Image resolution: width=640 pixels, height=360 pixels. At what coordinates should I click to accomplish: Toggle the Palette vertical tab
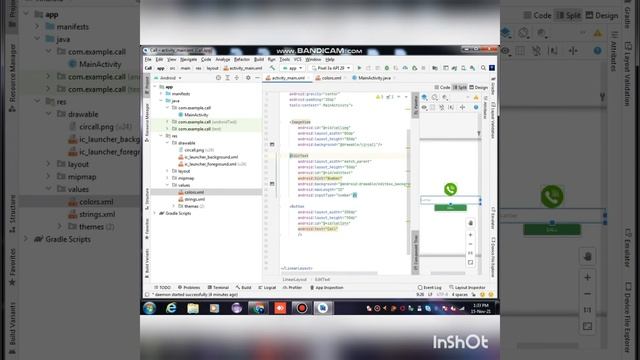point(415,105)
